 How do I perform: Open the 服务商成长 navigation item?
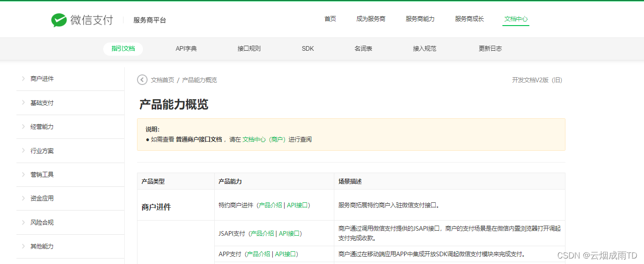[x=470, y=19]
